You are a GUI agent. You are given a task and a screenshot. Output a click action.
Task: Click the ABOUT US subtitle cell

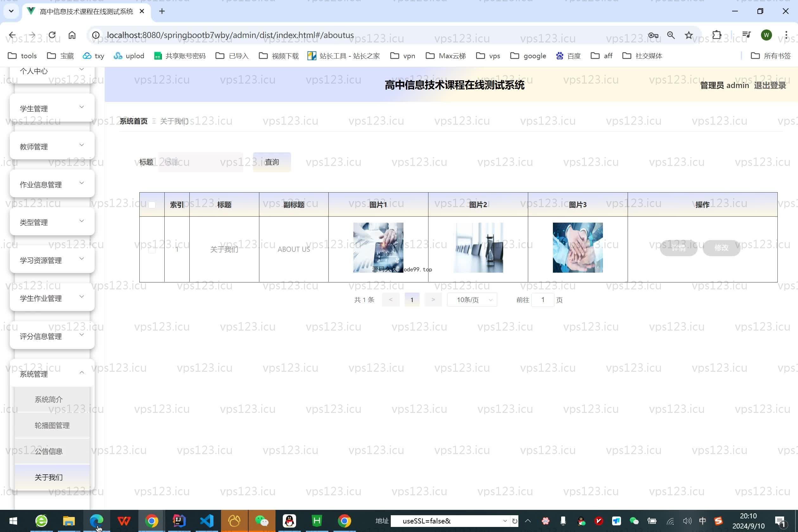pyautogui.click(x=294, y=250)
